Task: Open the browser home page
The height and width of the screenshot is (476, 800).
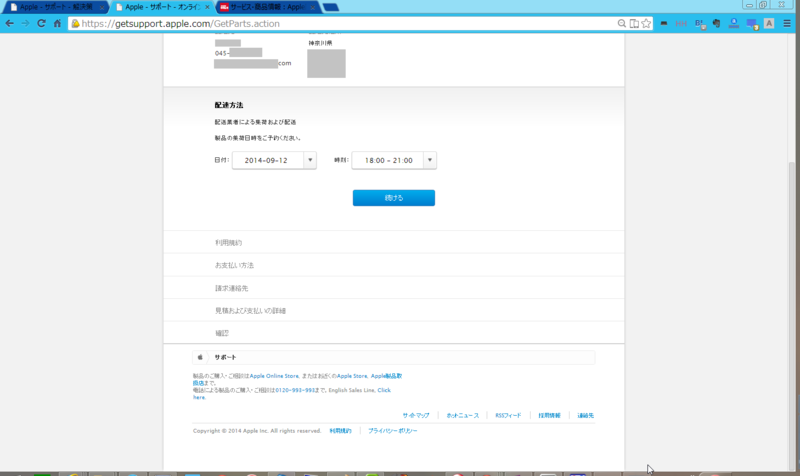Action: [x=57, y=23]
